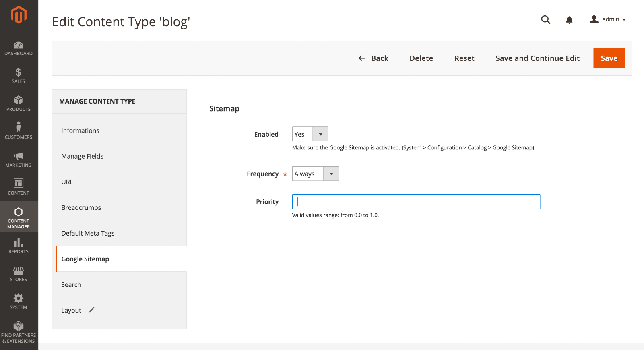Open Find Partners & Extensions
The image size is (644, 350).
point(19,332)
